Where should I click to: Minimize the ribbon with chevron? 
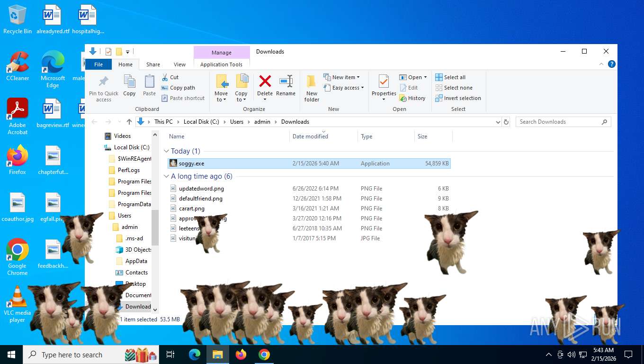coord(602,64)
